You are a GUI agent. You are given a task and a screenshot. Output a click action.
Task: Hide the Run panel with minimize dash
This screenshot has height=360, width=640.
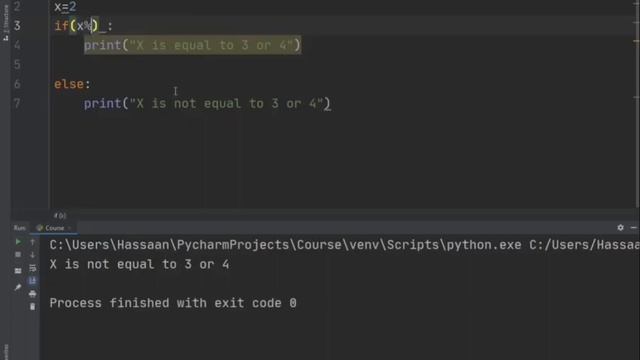coord(633,228)
